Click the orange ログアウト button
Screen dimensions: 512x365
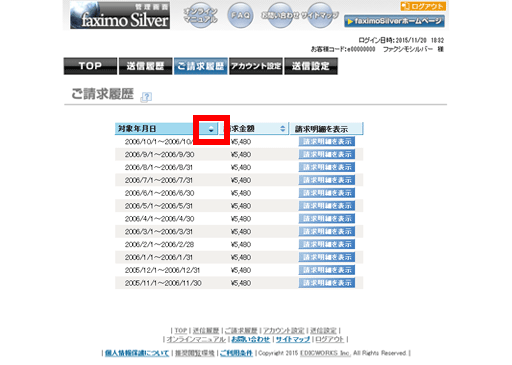pyautogui.click(x=423, y=6)
